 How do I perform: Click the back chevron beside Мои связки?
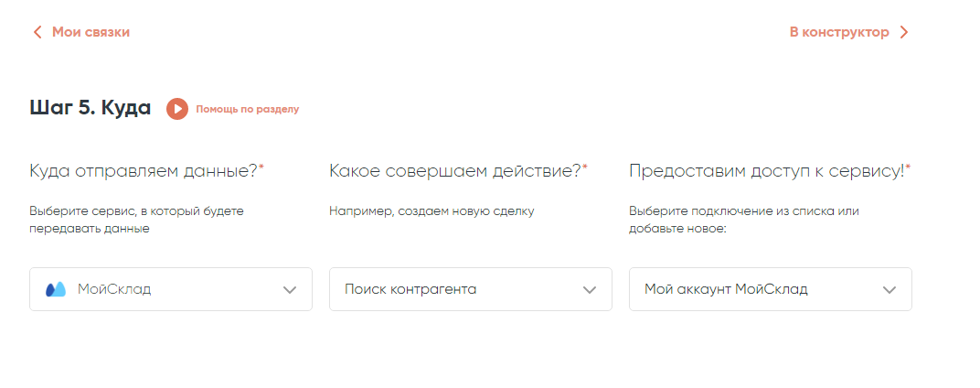point(37,32)
